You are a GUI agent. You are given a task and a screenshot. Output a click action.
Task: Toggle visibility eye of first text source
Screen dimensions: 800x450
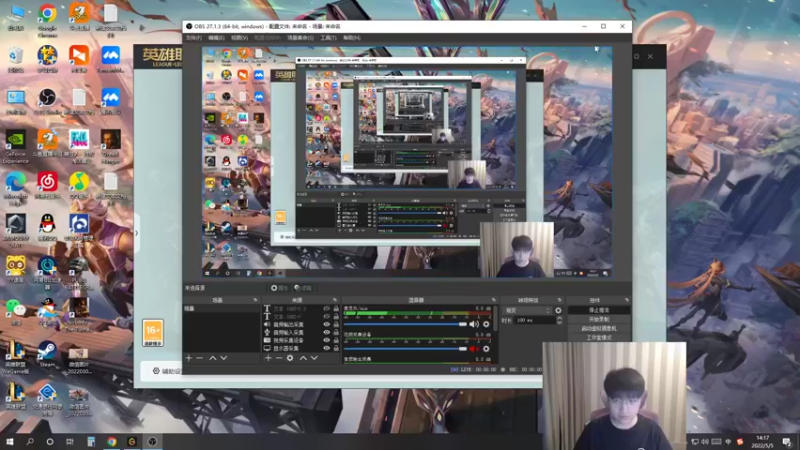327,309
